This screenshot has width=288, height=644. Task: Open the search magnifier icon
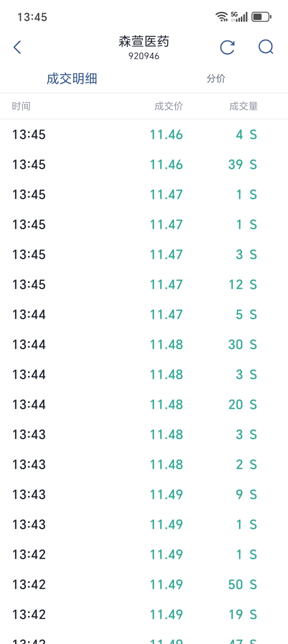point(266,47)
